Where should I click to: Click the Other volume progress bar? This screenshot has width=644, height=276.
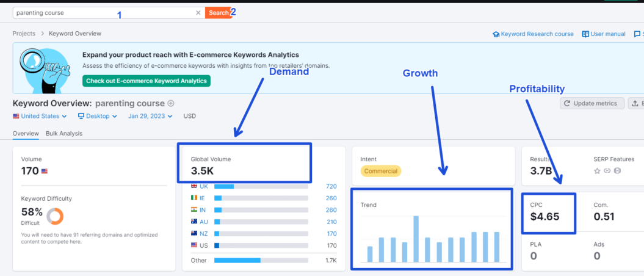(261, 260)
